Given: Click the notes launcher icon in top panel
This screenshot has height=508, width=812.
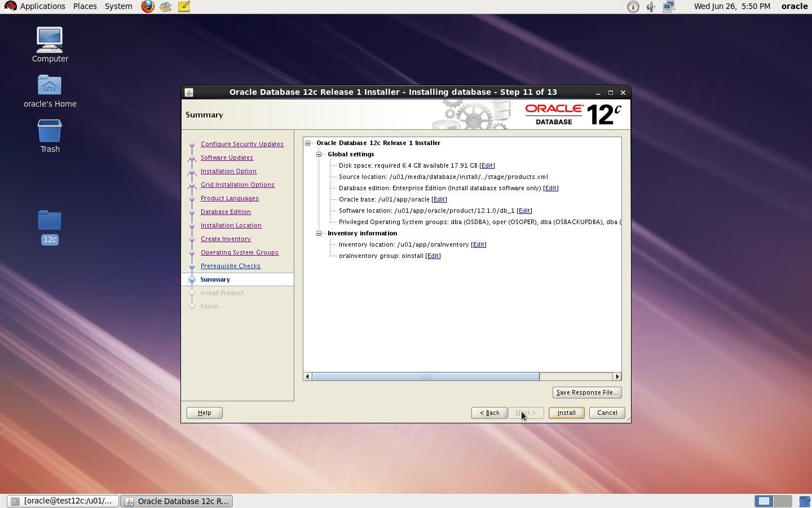Looking at the screenshot, I should click(184, 6).
